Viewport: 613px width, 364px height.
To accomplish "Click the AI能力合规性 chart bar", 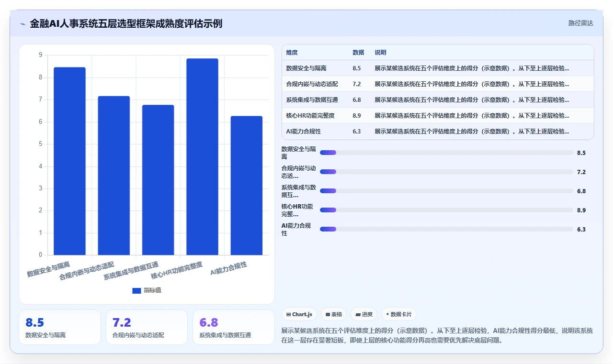I will 247,186.
